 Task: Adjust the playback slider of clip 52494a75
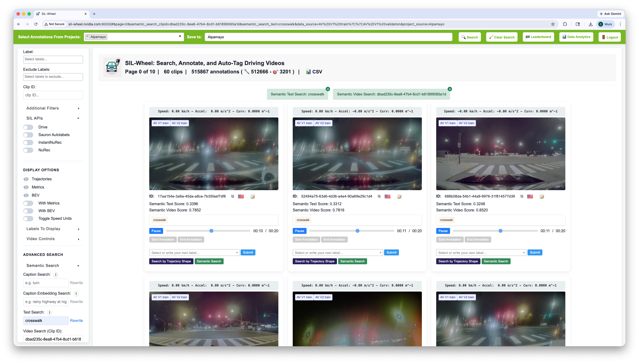[x=352, y=231]
